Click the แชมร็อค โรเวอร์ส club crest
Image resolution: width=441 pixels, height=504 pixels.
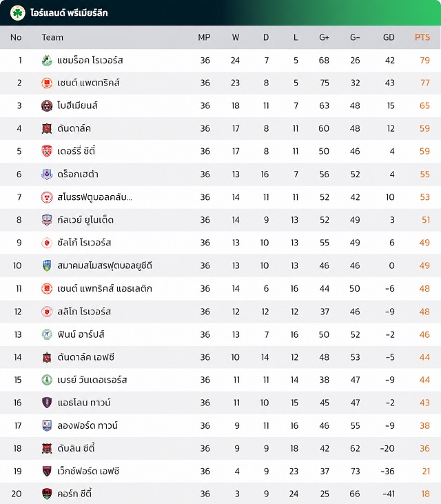47,61
